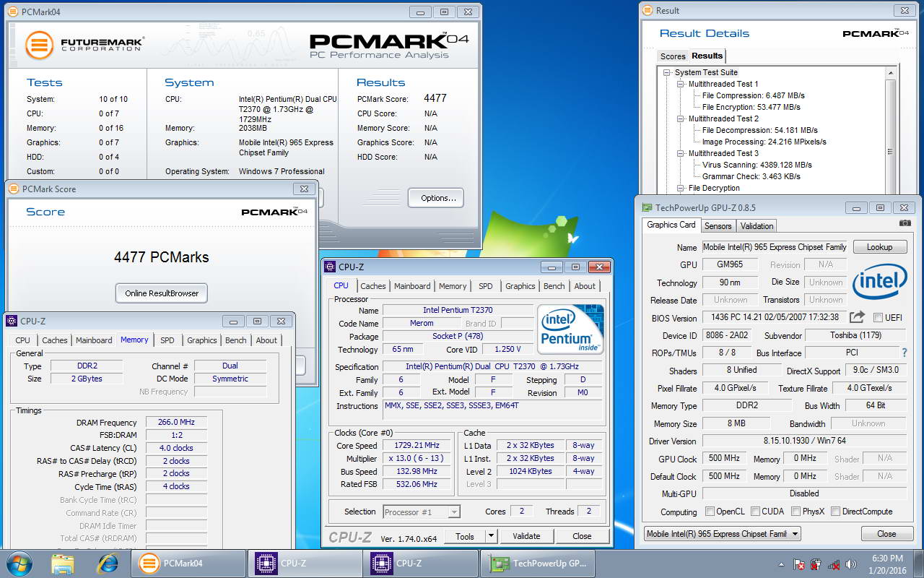
Task: Click the volume speaker icon in system tray
Action: point(851,564)
